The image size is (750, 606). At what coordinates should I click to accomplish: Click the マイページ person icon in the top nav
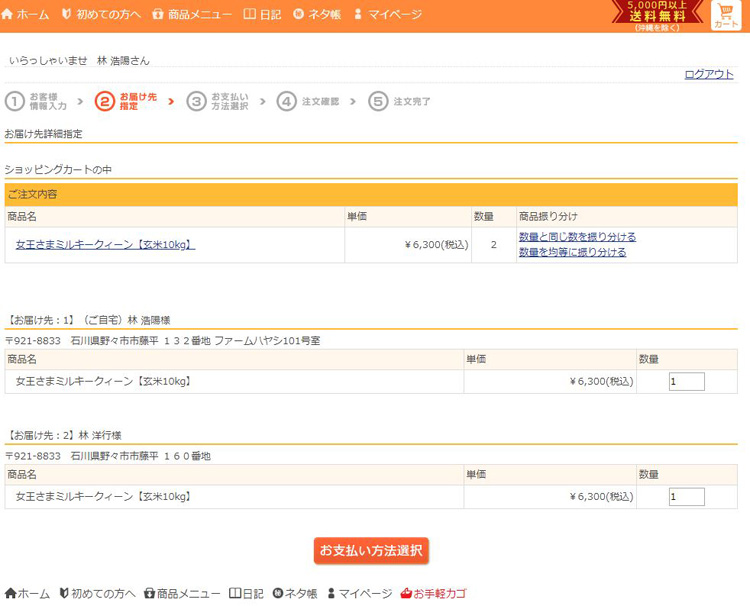click(358, 14)
